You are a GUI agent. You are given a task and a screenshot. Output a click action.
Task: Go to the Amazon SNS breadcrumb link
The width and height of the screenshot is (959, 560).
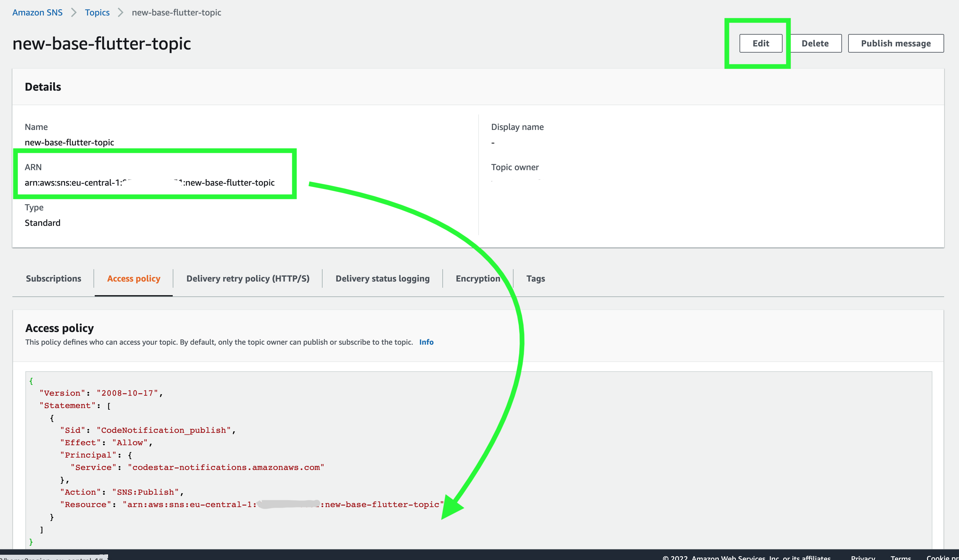coord(37,13)
